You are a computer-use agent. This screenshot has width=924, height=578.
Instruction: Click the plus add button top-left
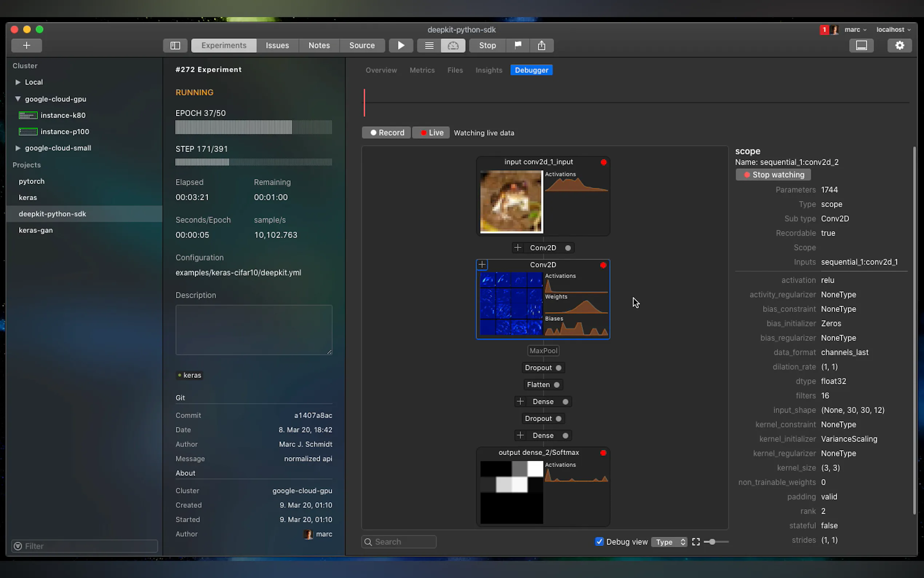26,45
